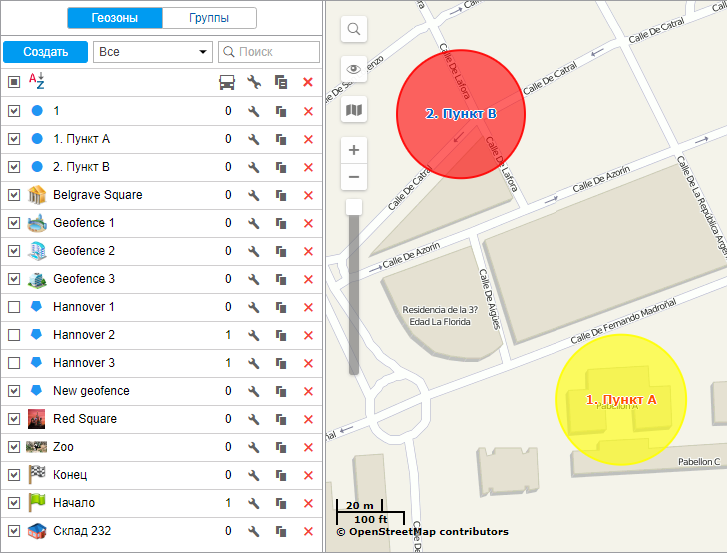Select the Геозоны tab
This screenshot has height=553, width=727.
click(x=114, y=18)
